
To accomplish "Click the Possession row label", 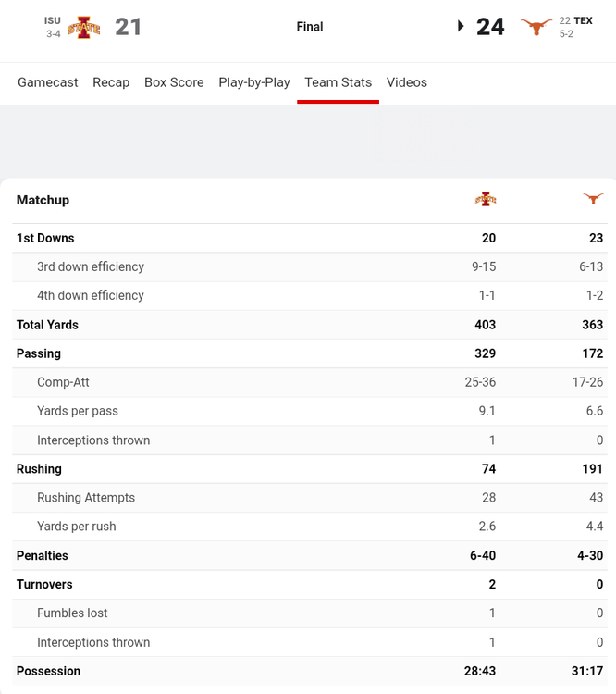I will pos(48,671).
